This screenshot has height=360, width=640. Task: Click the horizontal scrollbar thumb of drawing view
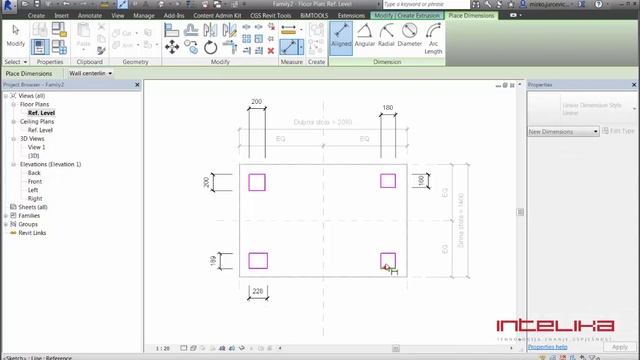pyautogui.click(x=396, y=348)
